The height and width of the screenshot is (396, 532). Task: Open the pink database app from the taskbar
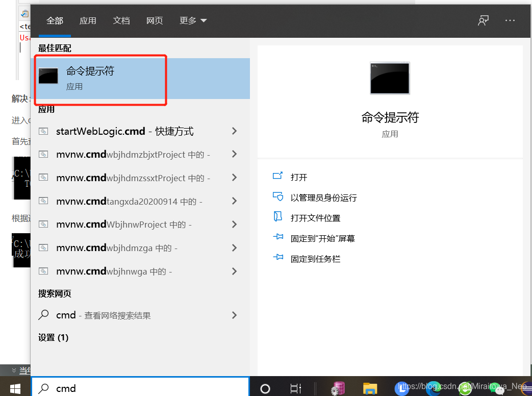click(x=337, y=388)
